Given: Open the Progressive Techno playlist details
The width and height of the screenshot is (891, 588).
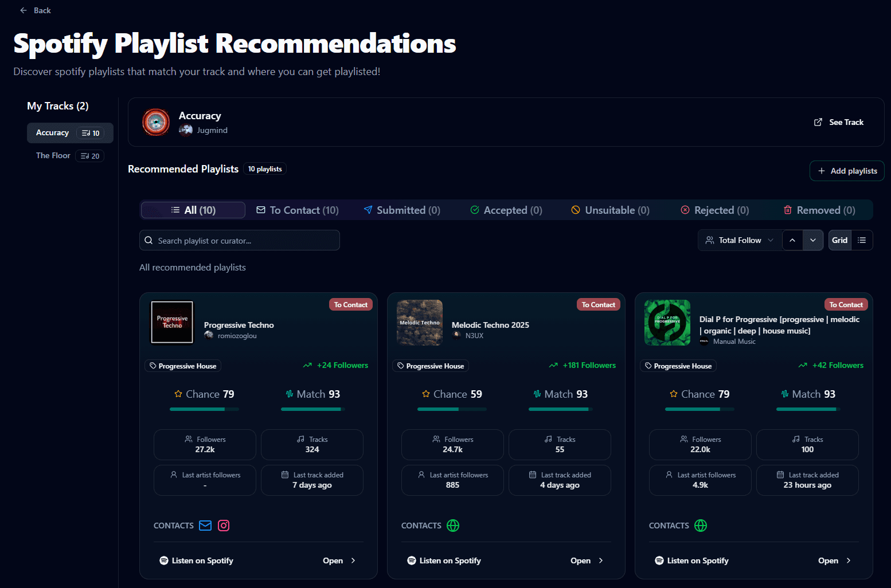Looking at the screenshot, I should click(339, 560).
